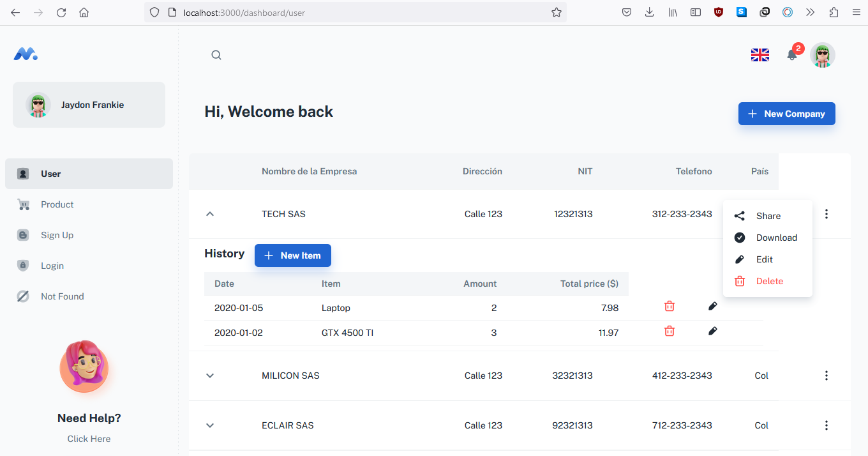The width and height of the screenshot is (868, 456).
Task: Click the blue app logo in sidebar
Action: point(26,54)
